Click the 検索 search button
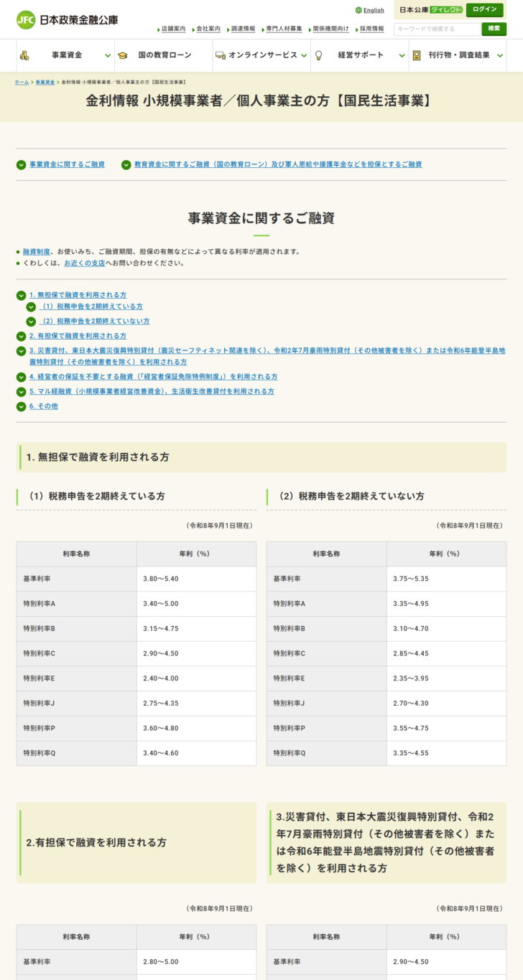This screenshot has width=523, height=980. point(494,29)
